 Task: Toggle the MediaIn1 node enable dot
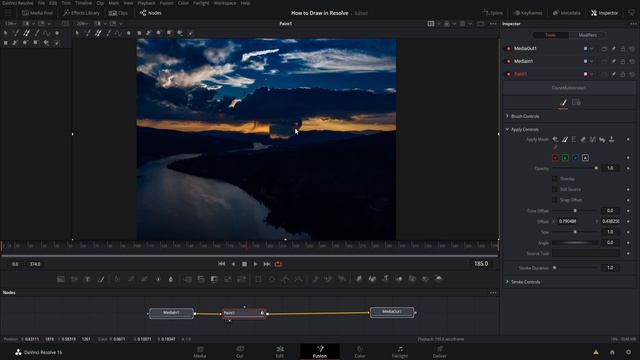pyautogui.click(x=508, y=62)
